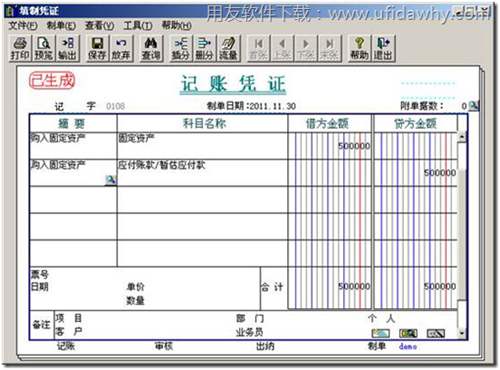This screenshot has height=370, width=500.
Task: Click the 科目名称 column header
Action: 202,123
